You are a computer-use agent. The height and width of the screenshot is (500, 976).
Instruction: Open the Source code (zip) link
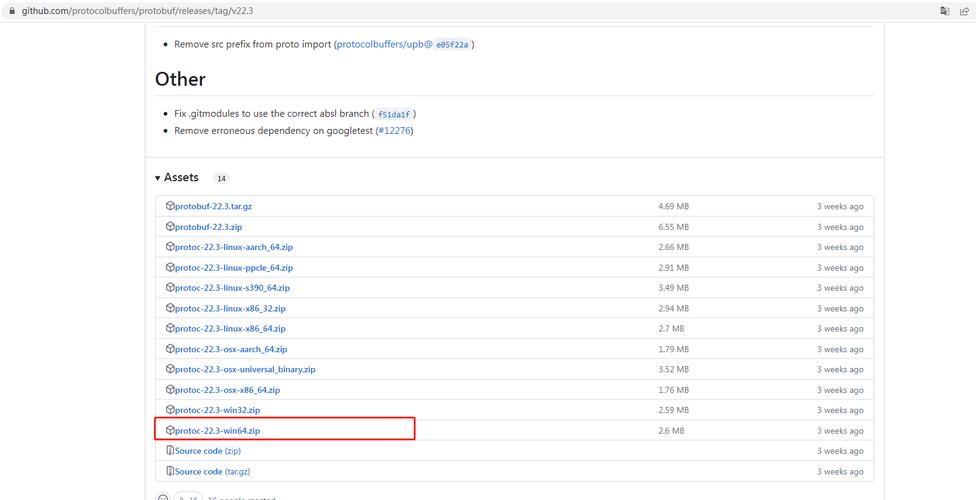point(208,451)
